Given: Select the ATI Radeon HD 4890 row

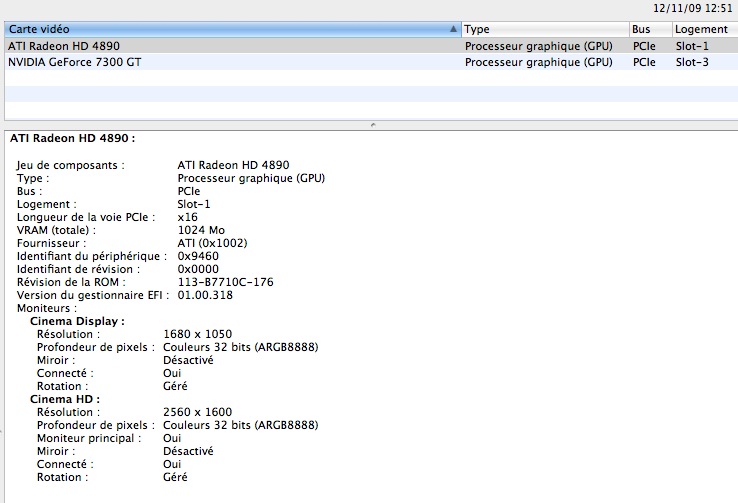Looking at the screenshot, I should tap(371, 46).
